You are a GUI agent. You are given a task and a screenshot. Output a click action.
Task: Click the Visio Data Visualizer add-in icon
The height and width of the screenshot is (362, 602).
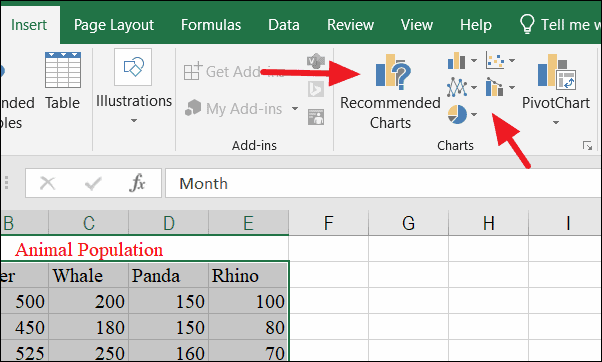point(316,61)
